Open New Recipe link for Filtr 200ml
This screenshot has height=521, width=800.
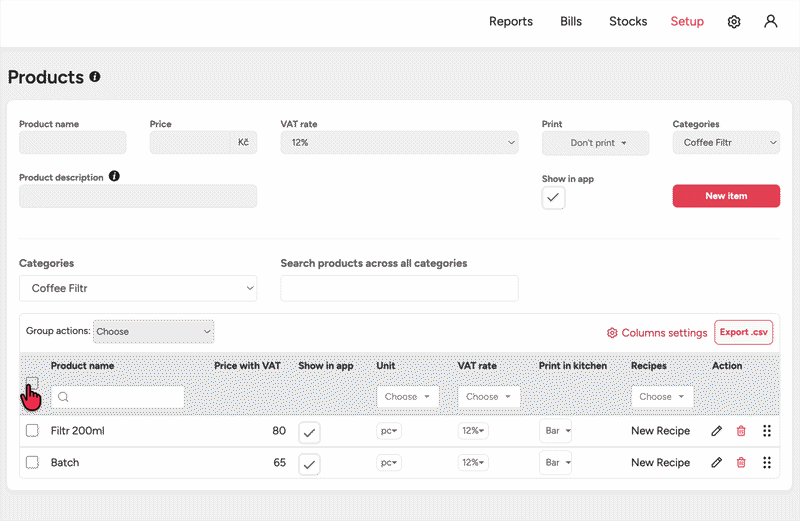660,431
